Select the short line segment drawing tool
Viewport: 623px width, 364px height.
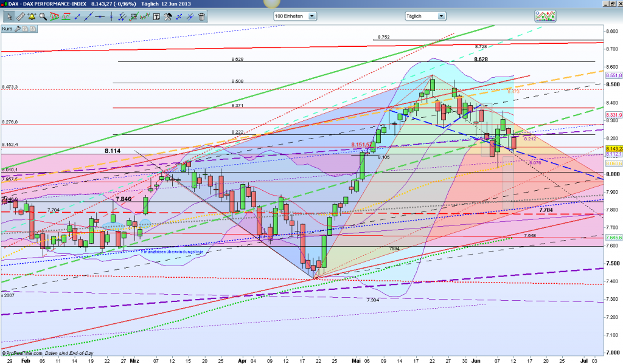coord(77,16)
